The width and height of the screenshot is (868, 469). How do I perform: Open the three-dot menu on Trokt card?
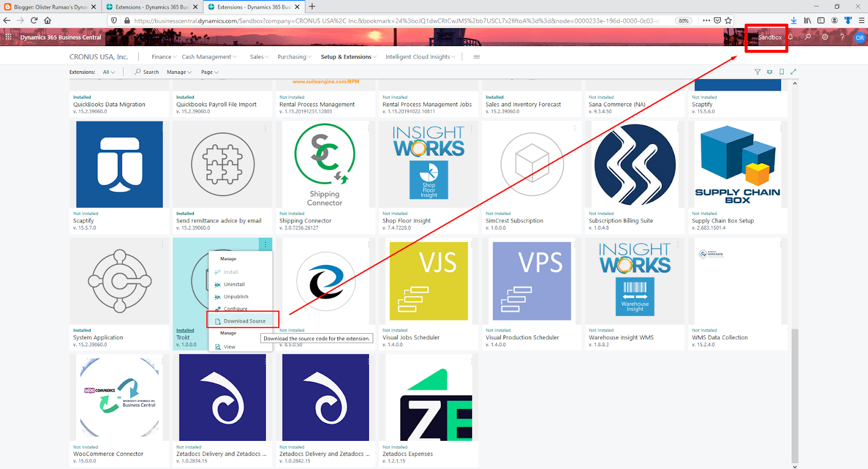pyautogui.click(x=265, y=244)
